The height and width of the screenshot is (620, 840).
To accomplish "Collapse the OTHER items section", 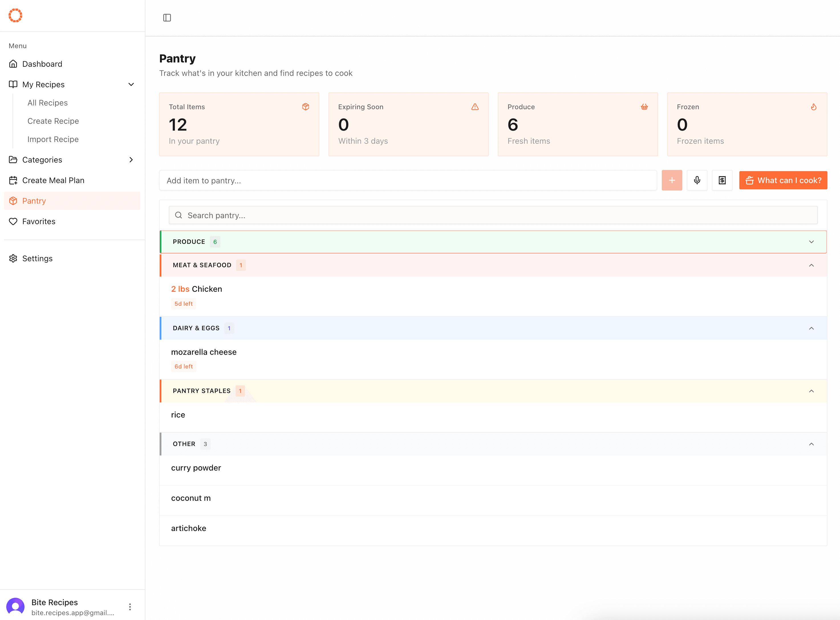I will (811, 443).
